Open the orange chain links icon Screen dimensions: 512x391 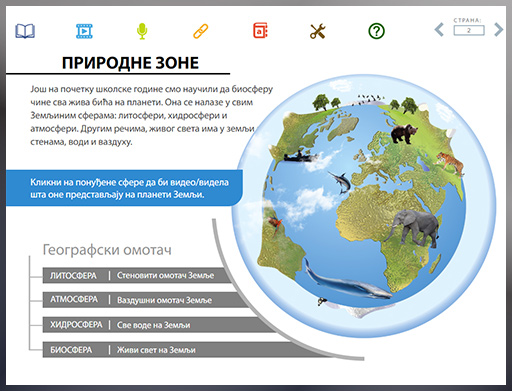coord(201,31)
